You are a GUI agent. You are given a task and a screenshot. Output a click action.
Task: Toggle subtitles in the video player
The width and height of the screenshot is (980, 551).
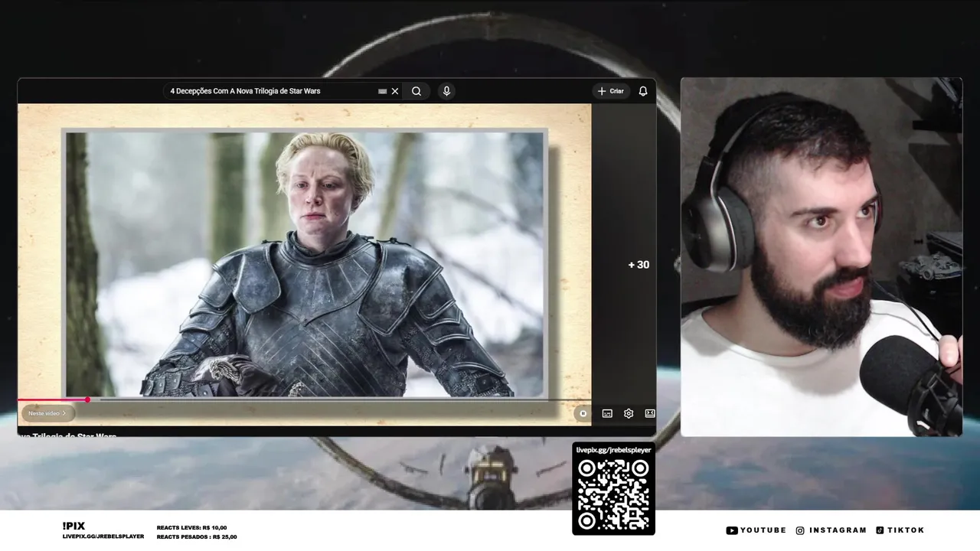pyautogui.click(x=607, y=413)
